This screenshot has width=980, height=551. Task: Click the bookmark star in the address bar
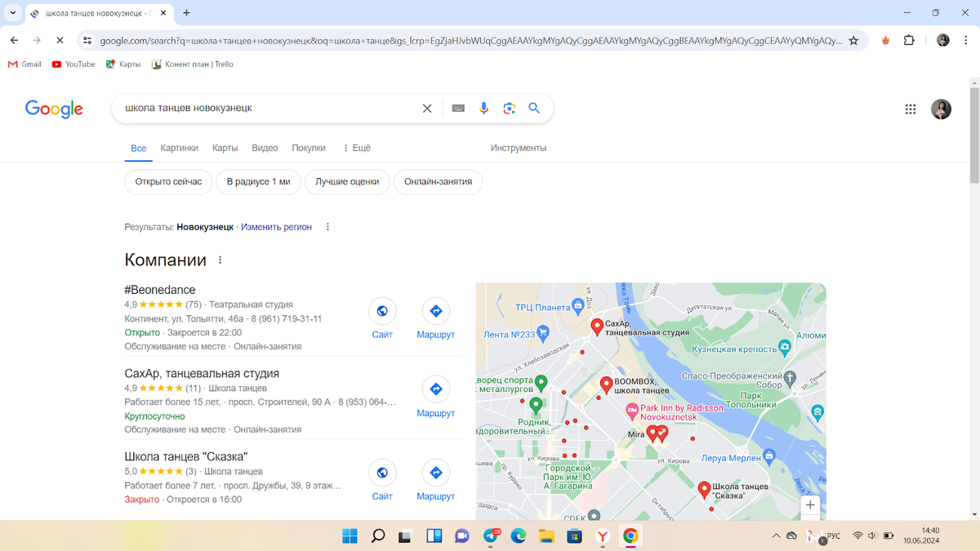[852, 39]
